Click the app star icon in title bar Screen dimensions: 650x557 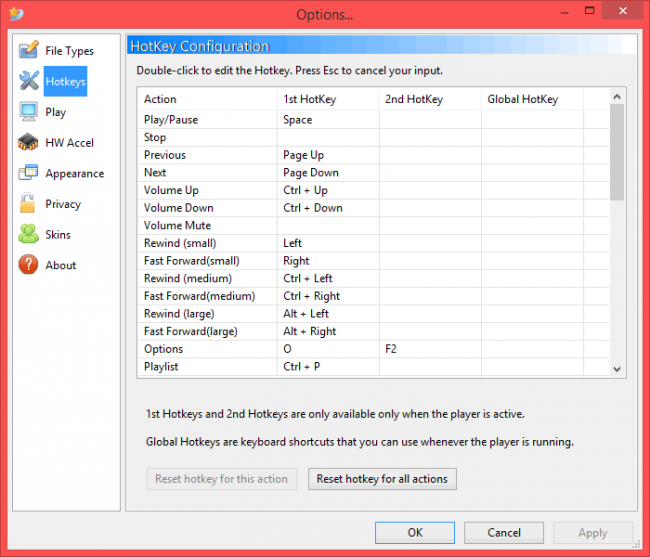pos(17,14)
